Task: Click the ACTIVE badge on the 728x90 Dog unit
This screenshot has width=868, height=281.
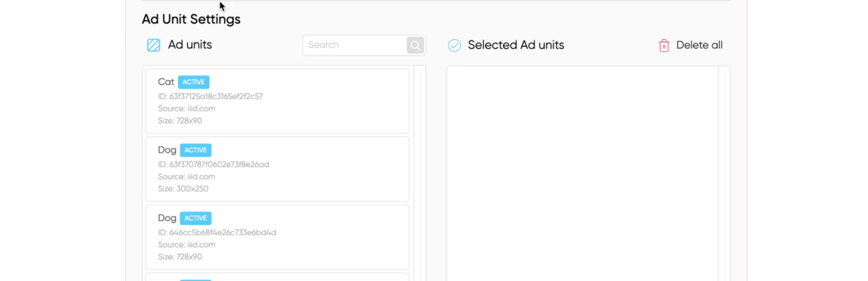Action: [x=195, y=218]
